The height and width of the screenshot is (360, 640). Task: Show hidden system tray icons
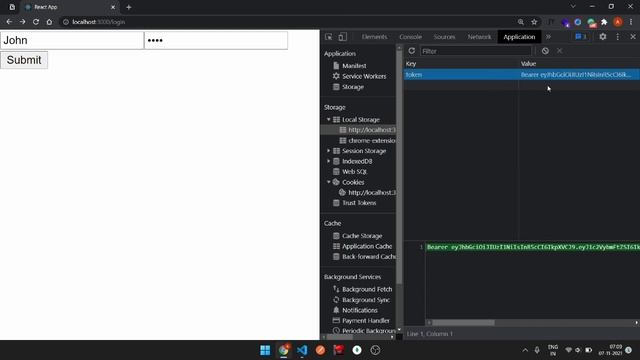click(525, 350)
